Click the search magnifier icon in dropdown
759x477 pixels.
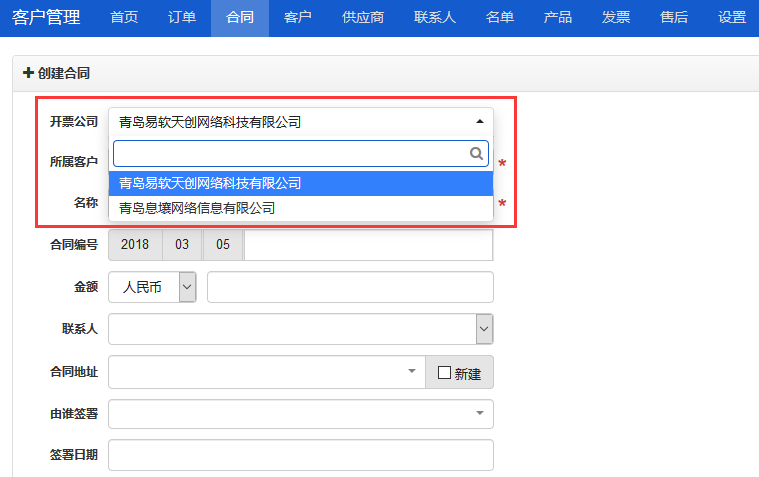pyautogui.click(x=476, y=154)
